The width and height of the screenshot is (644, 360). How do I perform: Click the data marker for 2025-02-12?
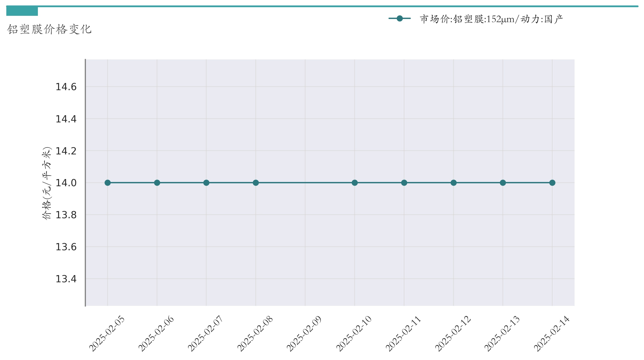(454, 183)
